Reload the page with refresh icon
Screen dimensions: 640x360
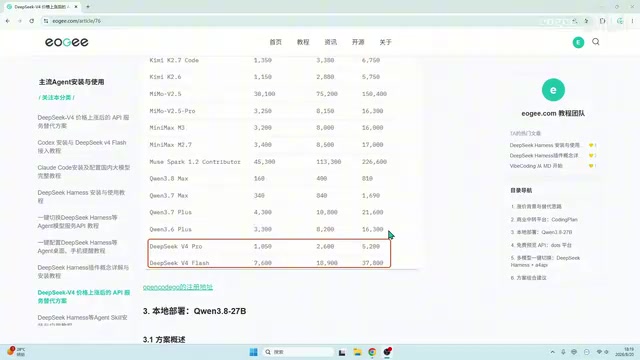31,21
